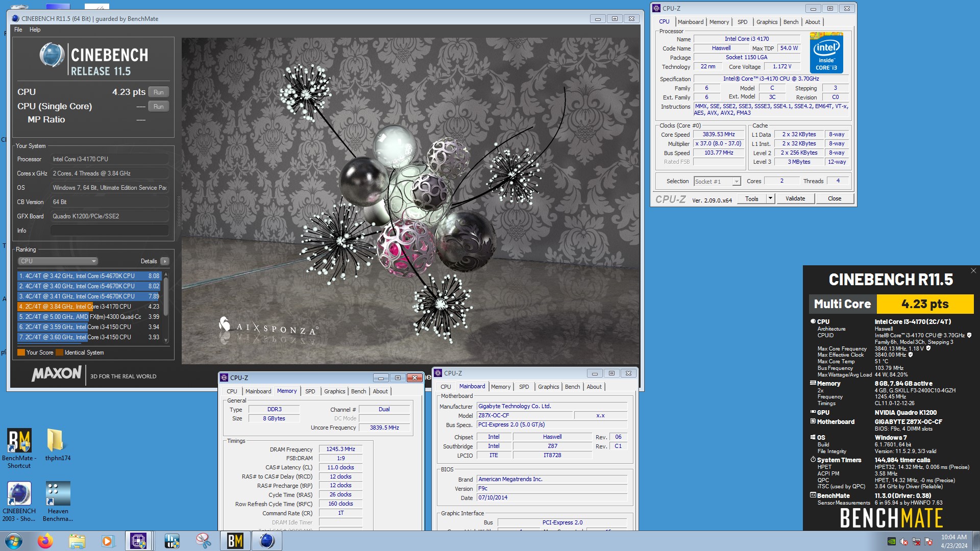Open Heaven Benchmark desktop icon
Viewport: 980px width, 551px height.
coord(58,502)
